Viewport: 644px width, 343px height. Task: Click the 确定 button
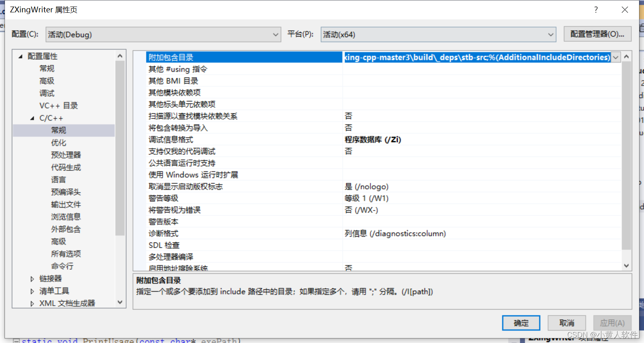coord(521,323)
